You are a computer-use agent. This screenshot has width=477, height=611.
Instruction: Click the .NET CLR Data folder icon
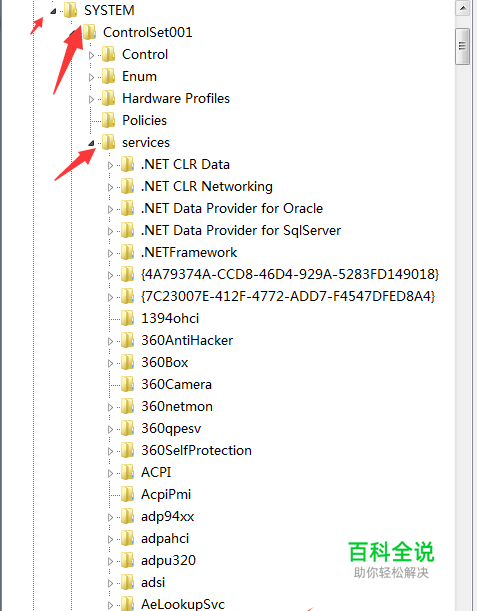[127, 164]
